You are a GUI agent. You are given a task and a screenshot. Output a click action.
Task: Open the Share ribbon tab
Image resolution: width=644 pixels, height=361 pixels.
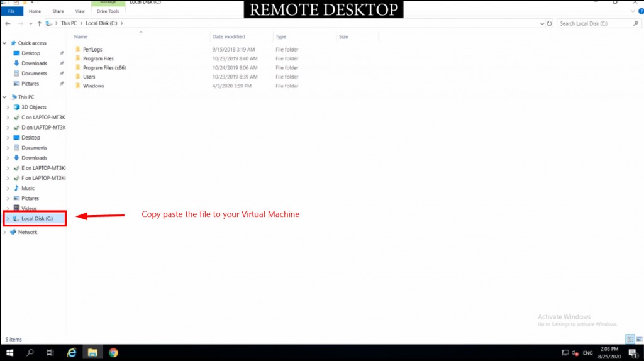coord(58,11)
